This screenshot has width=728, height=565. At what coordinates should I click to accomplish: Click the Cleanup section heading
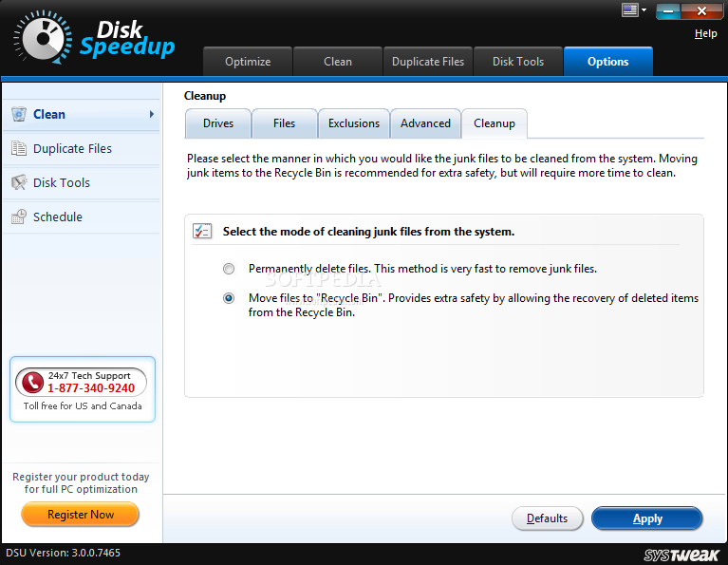coord(205,96)
